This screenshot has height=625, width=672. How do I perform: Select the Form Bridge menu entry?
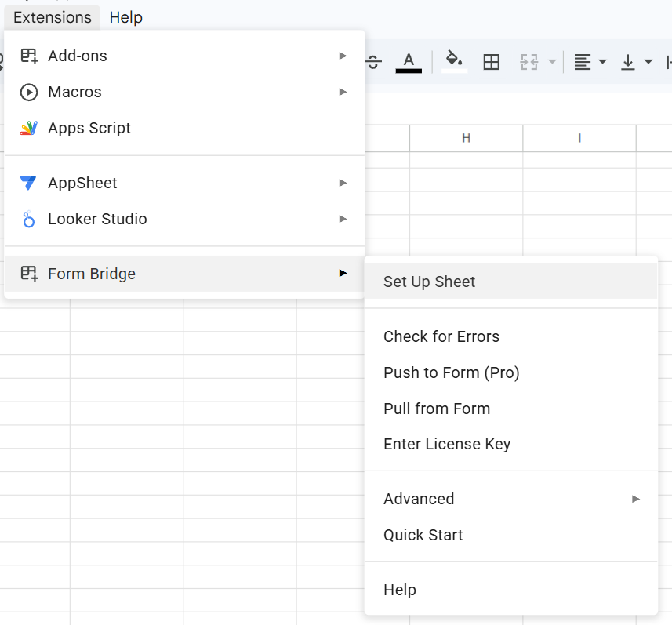pos(185,274)
